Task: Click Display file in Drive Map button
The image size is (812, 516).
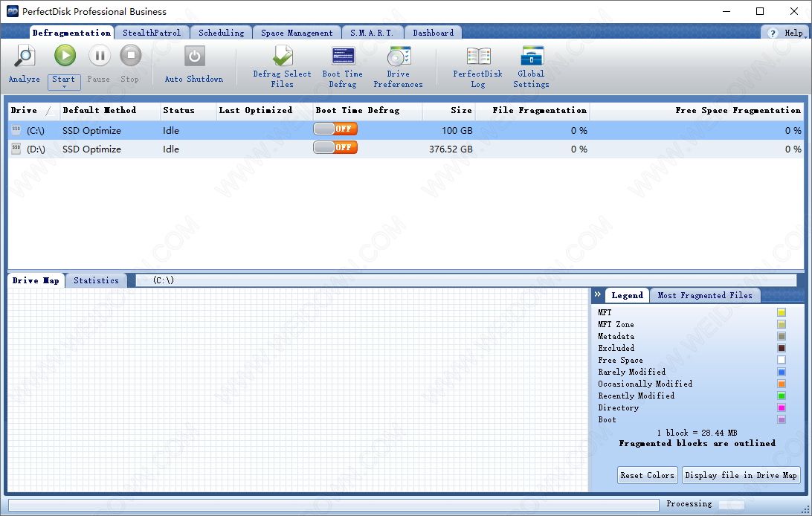Action: [741, 475]
